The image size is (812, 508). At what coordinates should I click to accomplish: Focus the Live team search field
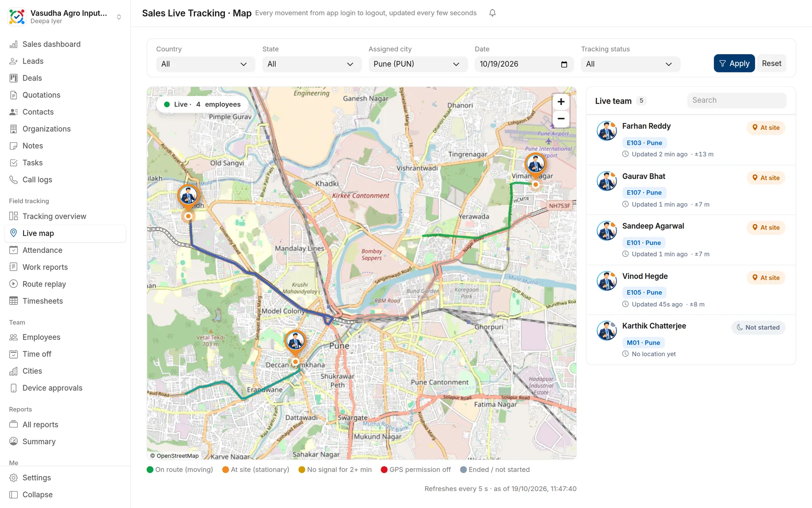(x=737, y=100)
